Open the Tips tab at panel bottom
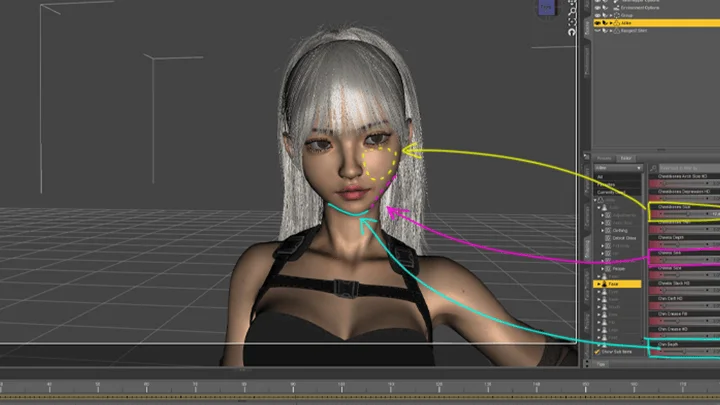720x405 pixels. point(601,364)
